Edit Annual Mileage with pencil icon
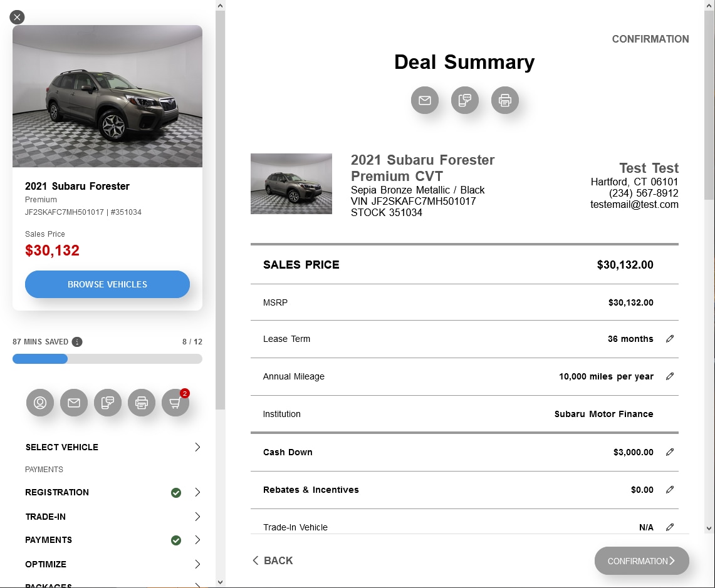This screenshot has height=588, width=715. [669, 376]
